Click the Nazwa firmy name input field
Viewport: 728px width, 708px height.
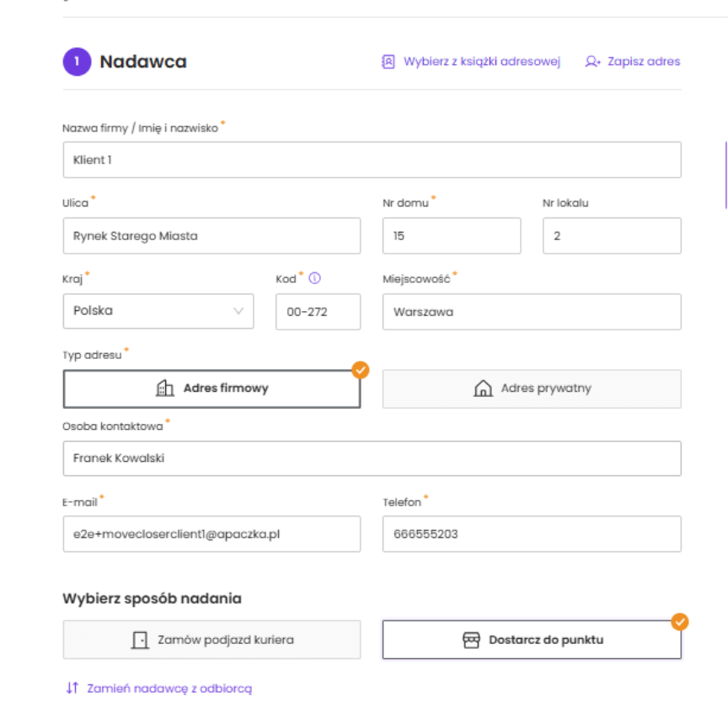pos(372,160)
